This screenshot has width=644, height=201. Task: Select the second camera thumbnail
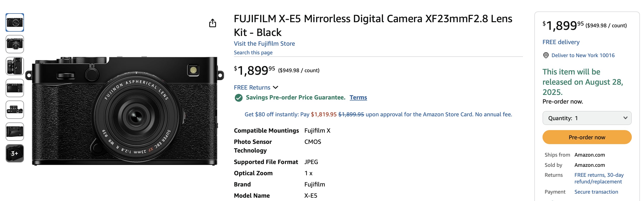(x=15, y=44)
